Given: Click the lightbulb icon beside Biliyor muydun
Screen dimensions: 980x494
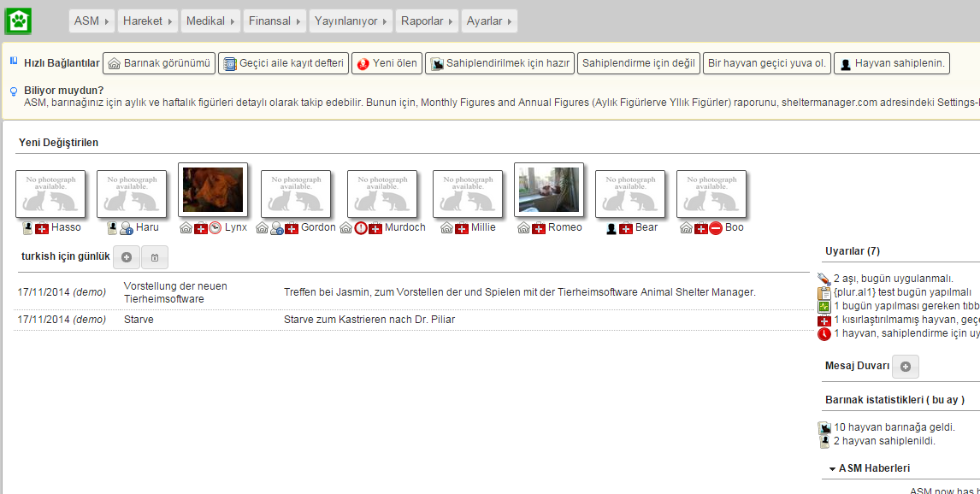Looking at the screenshot, I should pyautogui.click(x=14, y=91).
